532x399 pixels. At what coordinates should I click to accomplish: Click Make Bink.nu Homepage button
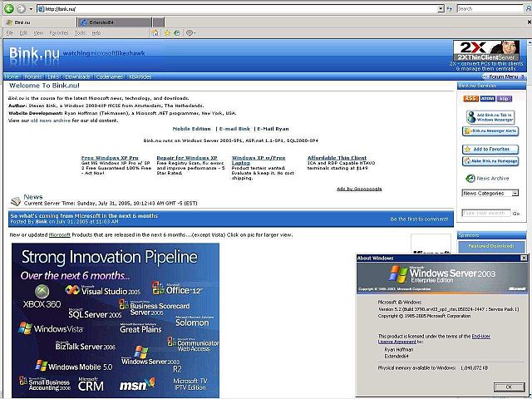(x=490, y=160)
